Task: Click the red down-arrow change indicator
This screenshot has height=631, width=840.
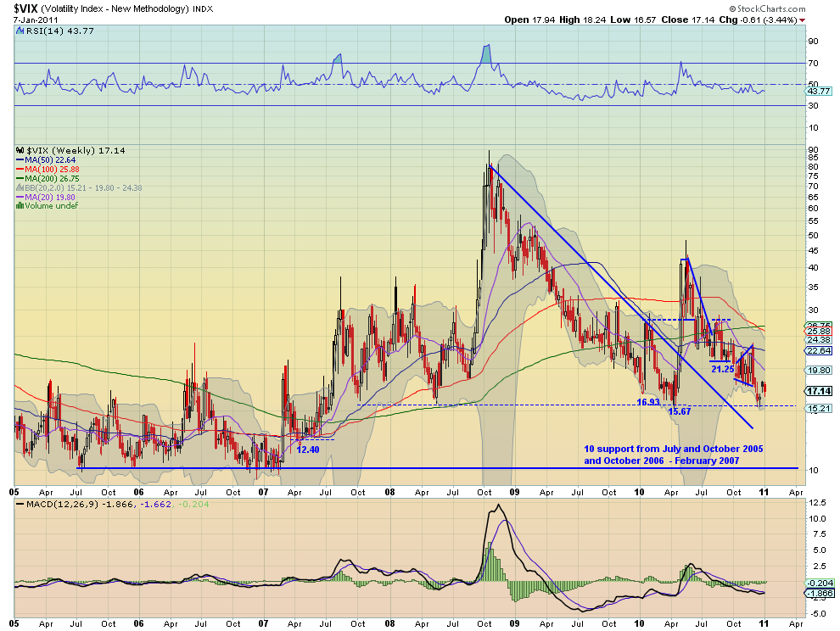Action: tap(803, 20)
